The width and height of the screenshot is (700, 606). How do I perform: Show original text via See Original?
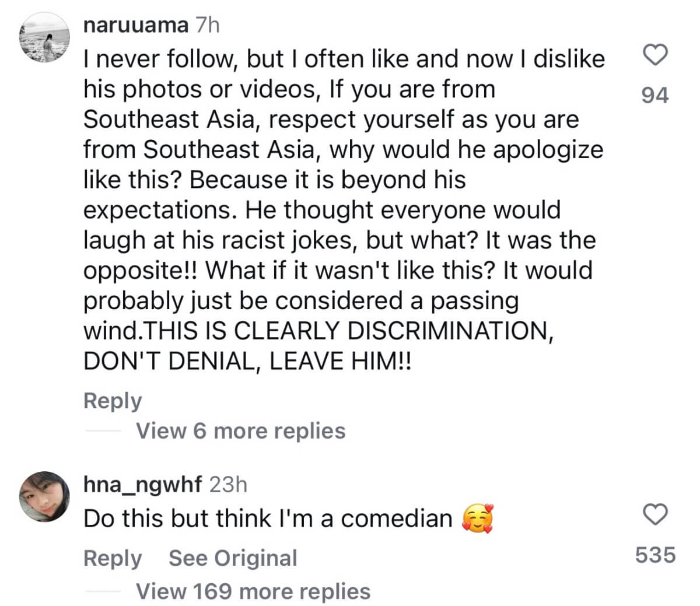233,558
